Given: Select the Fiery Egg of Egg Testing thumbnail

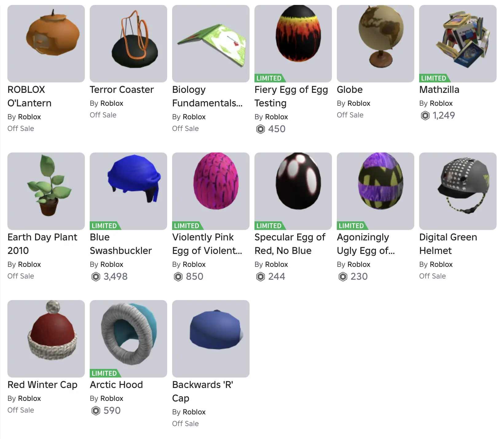Looking at the screenshot, I should click(293, 44).
